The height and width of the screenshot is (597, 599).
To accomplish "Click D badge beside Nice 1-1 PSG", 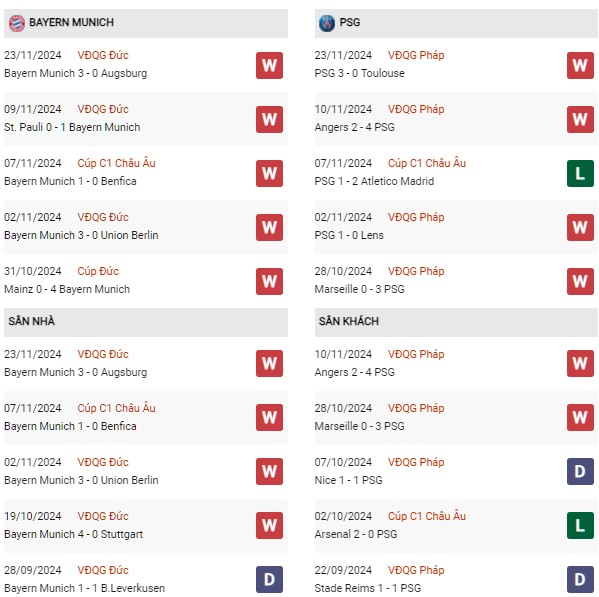I will (580, 471).
